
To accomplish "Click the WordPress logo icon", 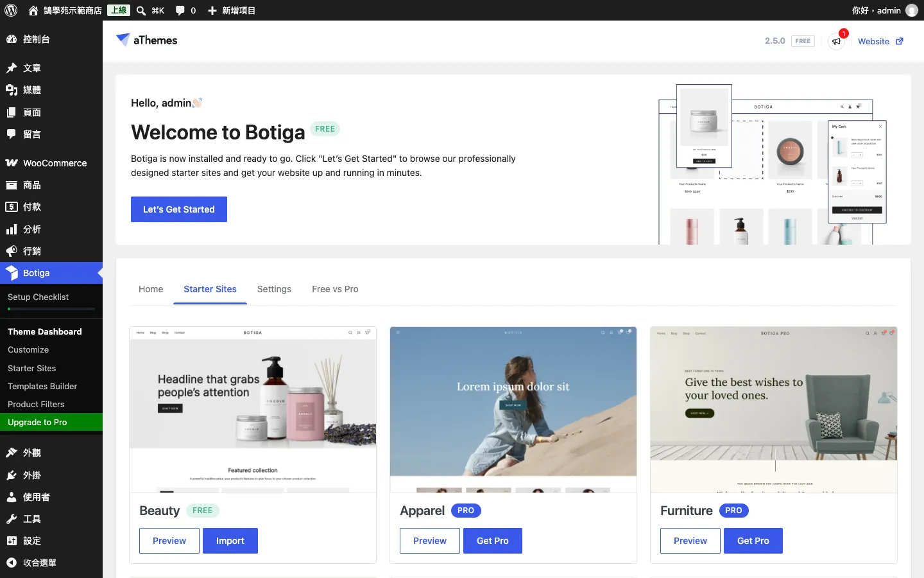I will tap(11, 10).
